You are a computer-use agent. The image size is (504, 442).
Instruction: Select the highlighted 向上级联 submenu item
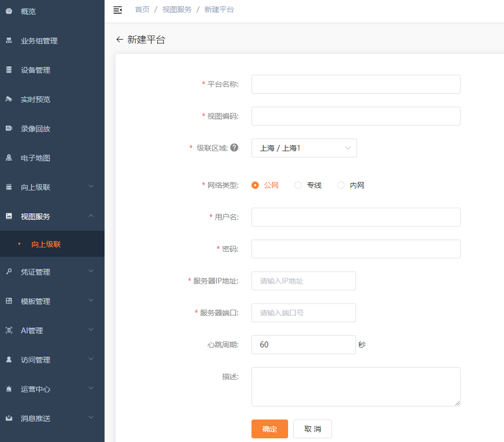pos(52,244)
